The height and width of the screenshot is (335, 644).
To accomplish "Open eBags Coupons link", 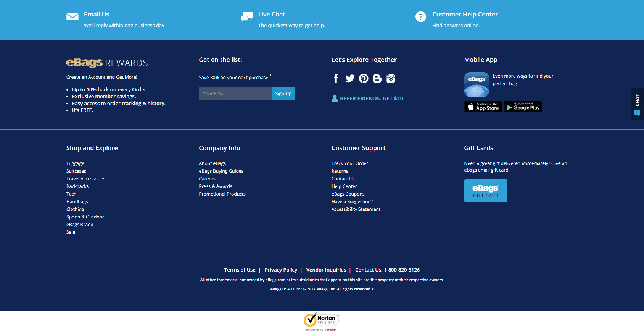I will 348,194.
